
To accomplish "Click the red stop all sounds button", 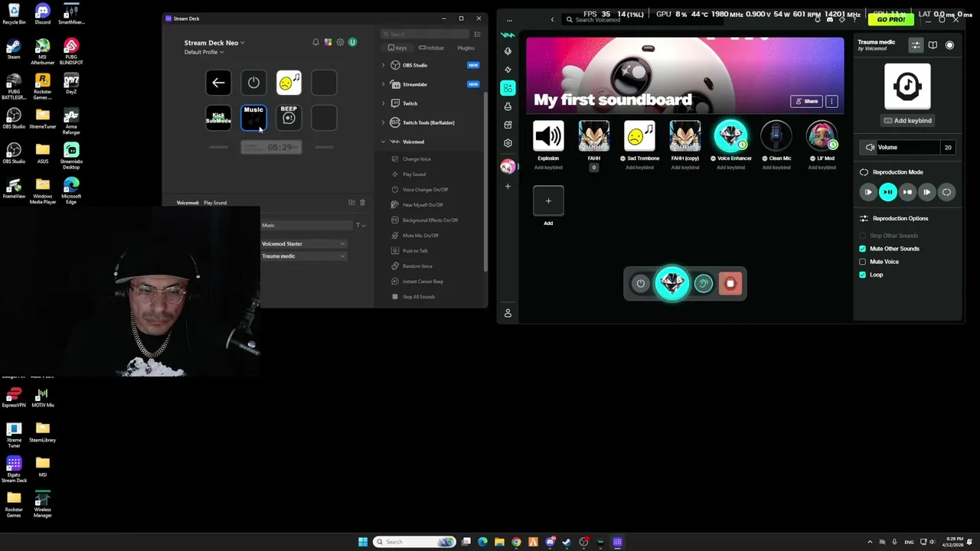I will 730,284.
